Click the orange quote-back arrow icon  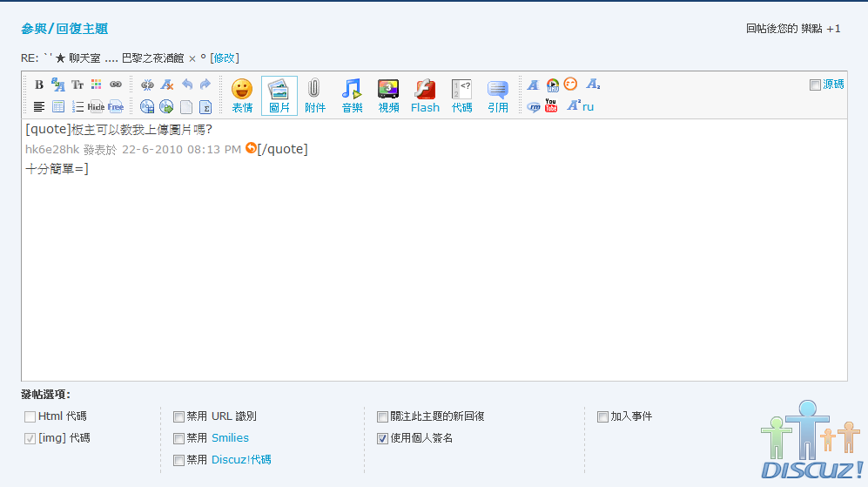tap(251, 148)
